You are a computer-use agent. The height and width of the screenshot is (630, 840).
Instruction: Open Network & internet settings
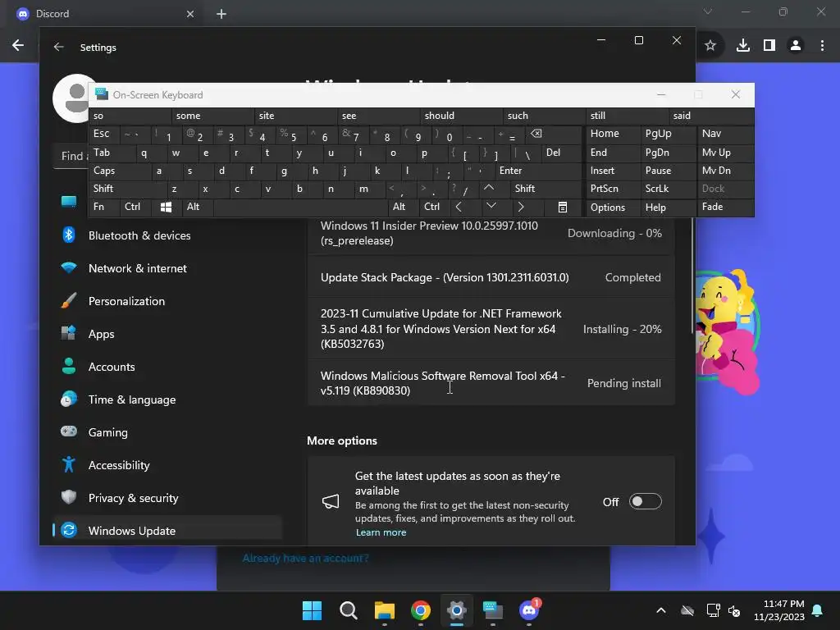(167, 268)
